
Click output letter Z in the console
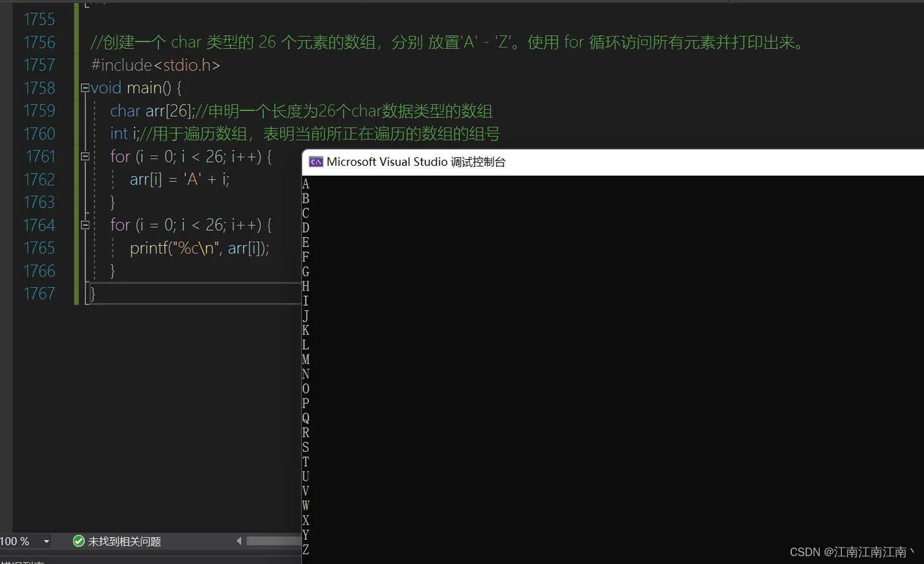pyautogui.click(x=306, y=549)
